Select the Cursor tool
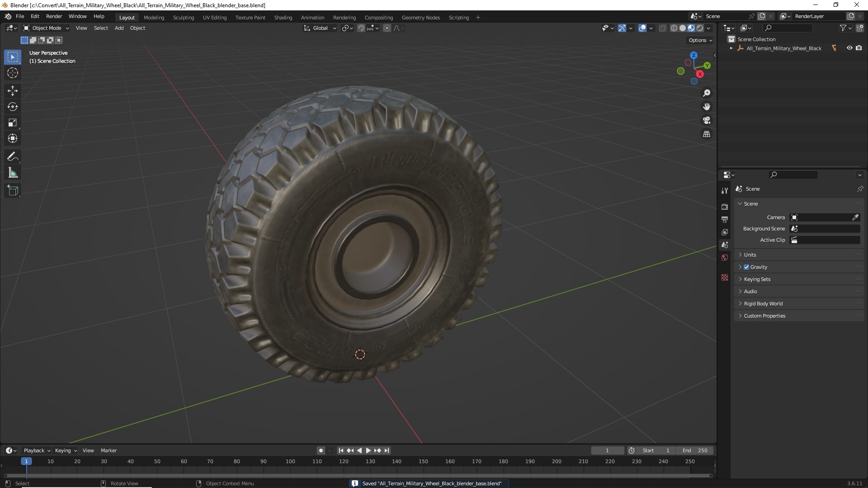The width and height of the screenshot is (868, 488). click(x=13, y=73)
